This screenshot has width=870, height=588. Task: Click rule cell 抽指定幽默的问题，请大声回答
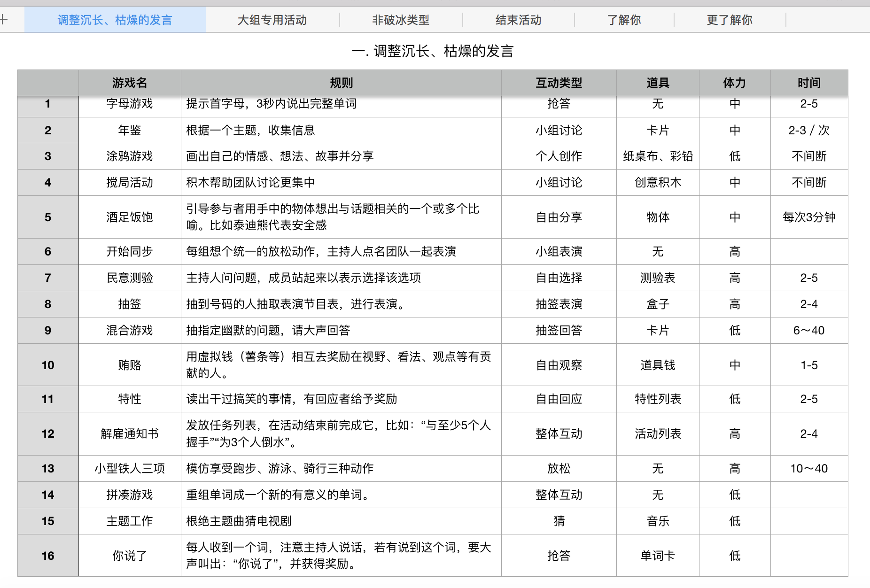[x=341, y=330]
